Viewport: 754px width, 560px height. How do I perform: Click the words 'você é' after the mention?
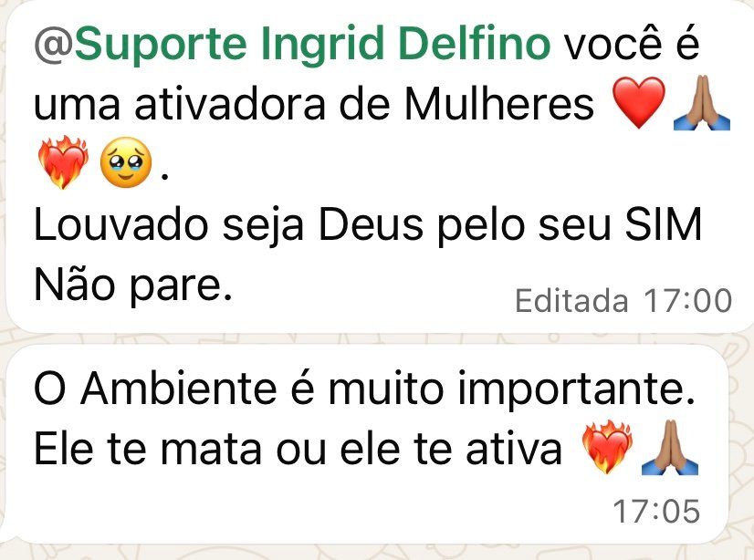pos(632,44)
